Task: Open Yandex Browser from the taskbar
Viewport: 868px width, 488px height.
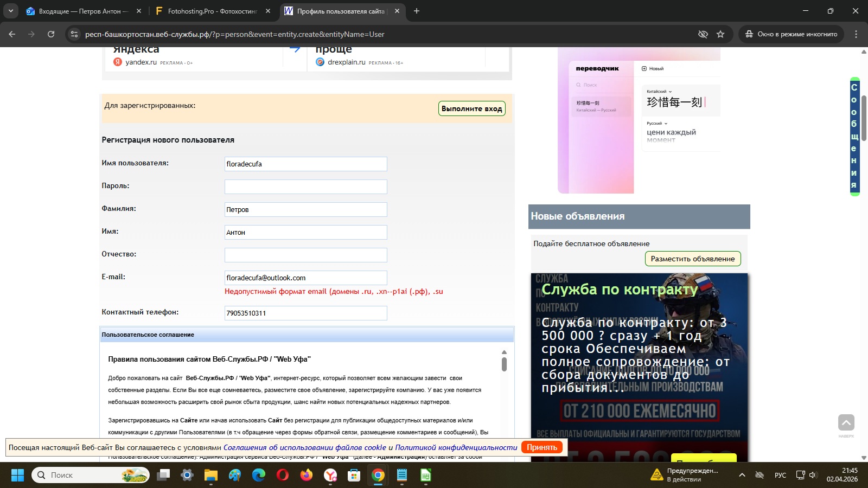Action: (330, 475)
